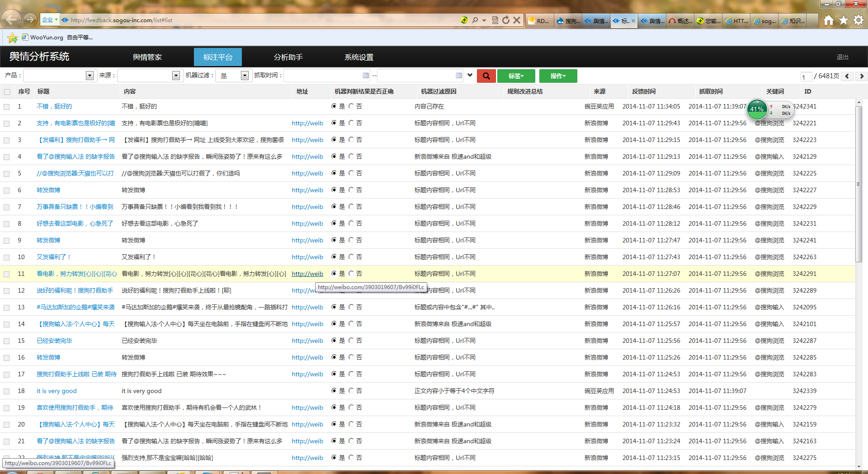Click the browser forward arrow button
Viewport: 868px width, 474px height.
(x=30, y=19)
